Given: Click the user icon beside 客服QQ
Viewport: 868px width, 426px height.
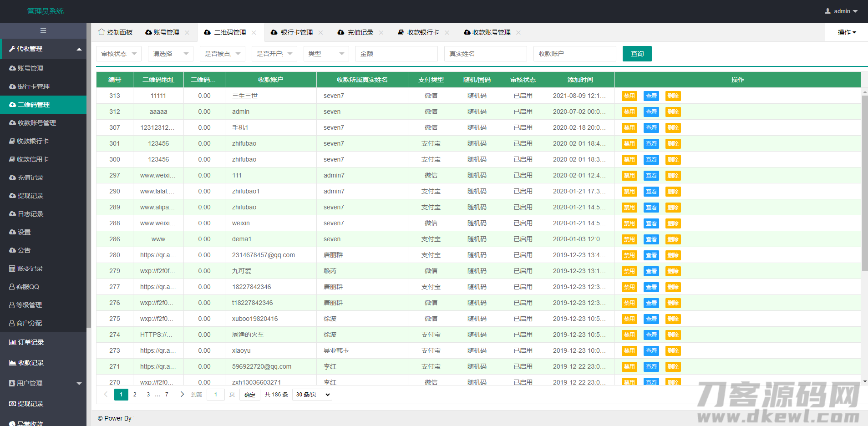Looking at the screenshot, I should point(12,287).
